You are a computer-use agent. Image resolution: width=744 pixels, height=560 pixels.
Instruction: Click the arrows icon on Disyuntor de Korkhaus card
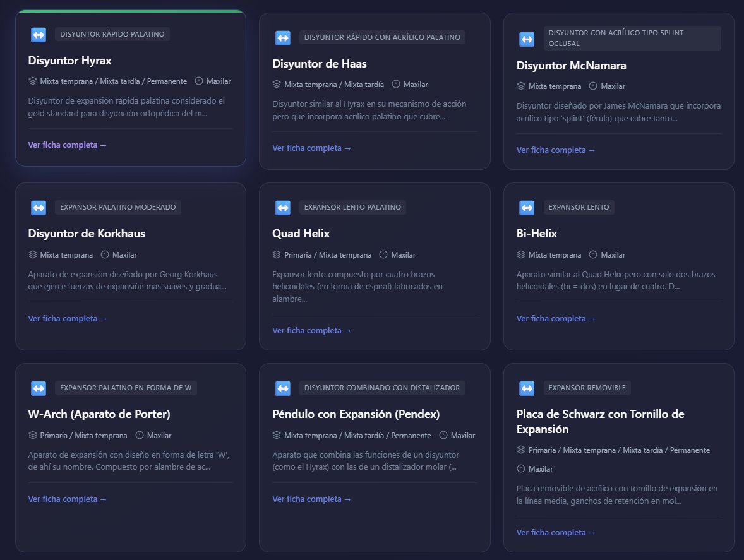(39, 207)
